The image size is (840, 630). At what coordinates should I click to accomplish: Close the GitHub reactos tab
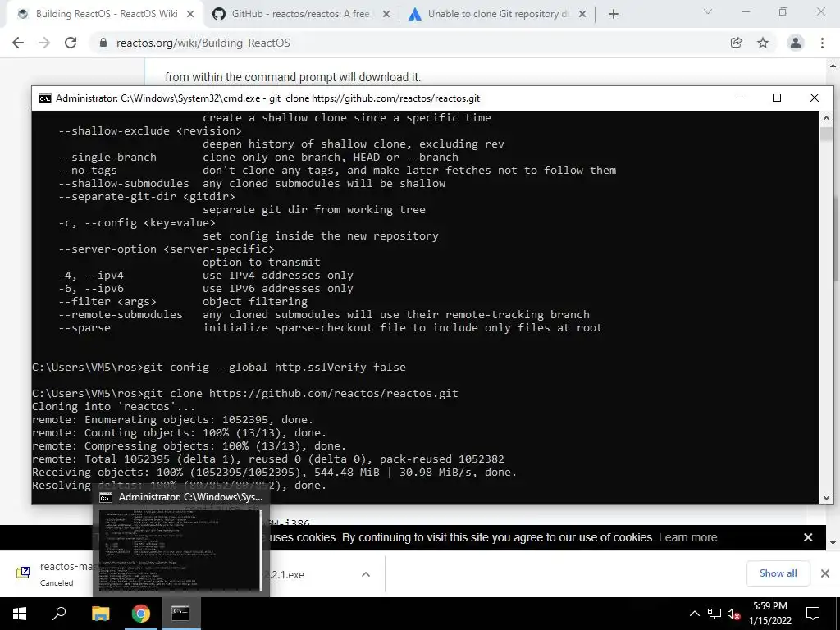386,15
